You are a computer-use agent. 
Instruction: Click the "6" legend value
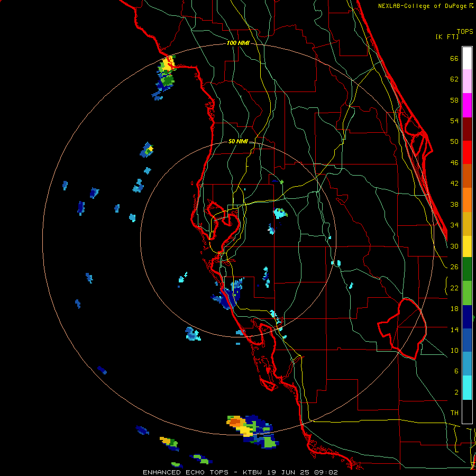[x=456, y=371]
